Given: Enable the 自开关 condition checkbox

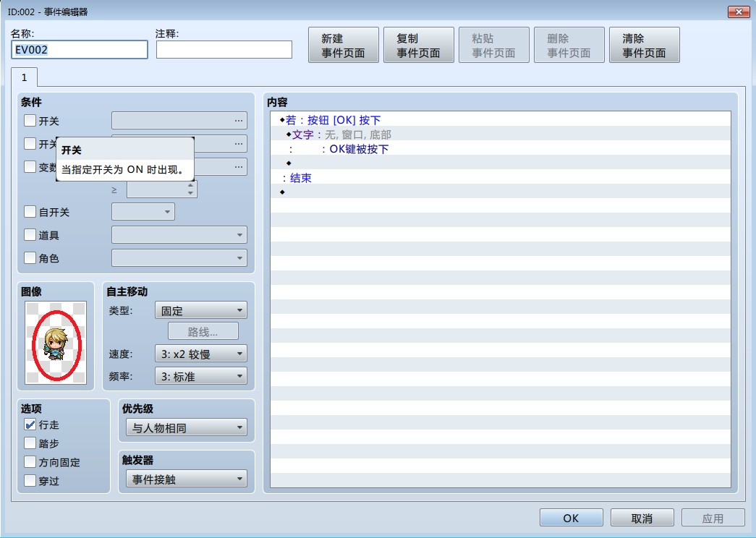Looking at the screenshot, I should tap(30, 212).
